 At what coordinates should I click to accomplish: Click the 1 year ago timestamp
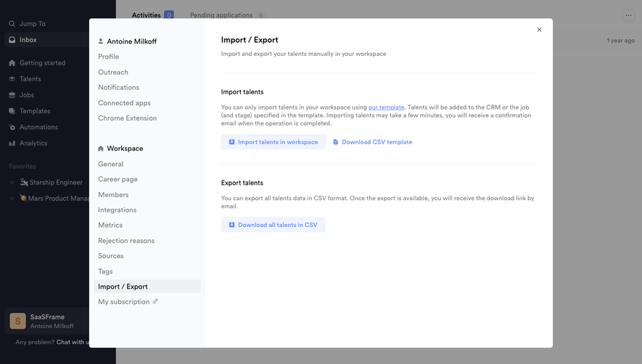point(621,41)
